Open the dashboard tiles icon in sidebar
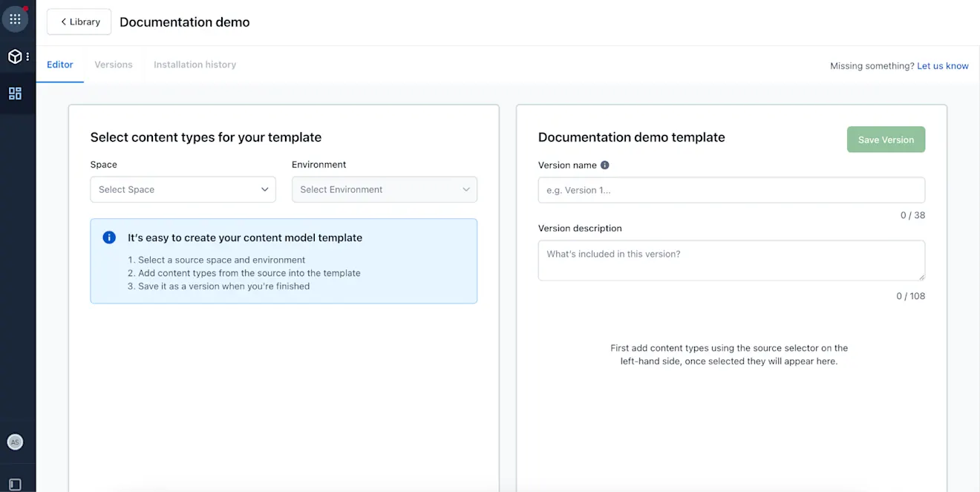 (x=15, y=94)
